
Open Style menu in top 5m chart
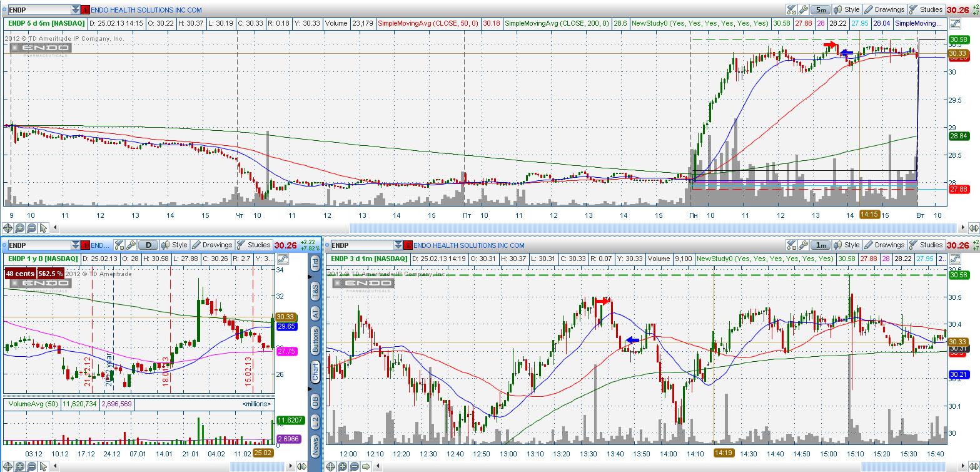point(846,9)
